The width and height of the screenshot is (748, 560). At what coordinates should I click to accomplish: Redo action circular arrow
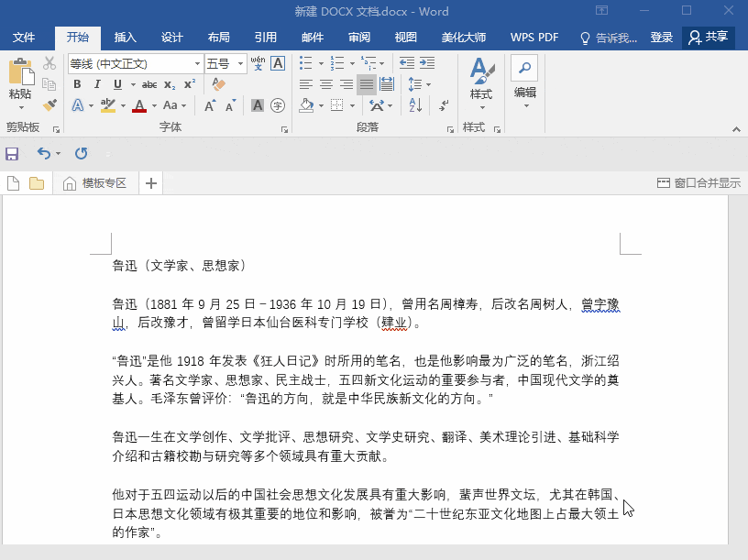click(81, 154)
